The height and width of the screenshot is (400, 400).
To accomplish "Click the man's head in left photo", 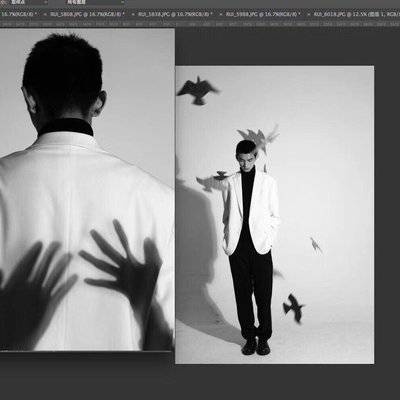I will [63, 78].
